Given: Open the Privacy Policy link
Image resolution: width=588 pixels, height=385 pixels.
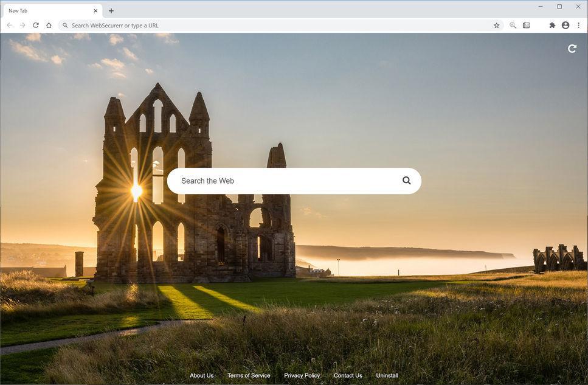Looking at the screenshot, I should 302,375.
